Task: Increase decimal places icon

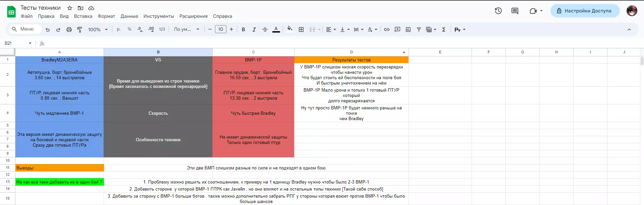Action: pyautogui.click(x=151, y=30)
